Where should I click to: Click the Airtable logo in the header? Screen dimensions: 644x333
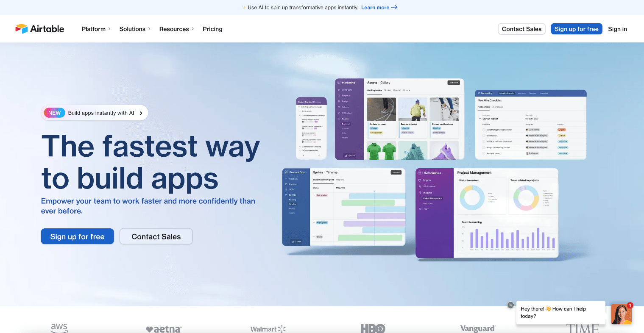(40, 29)
